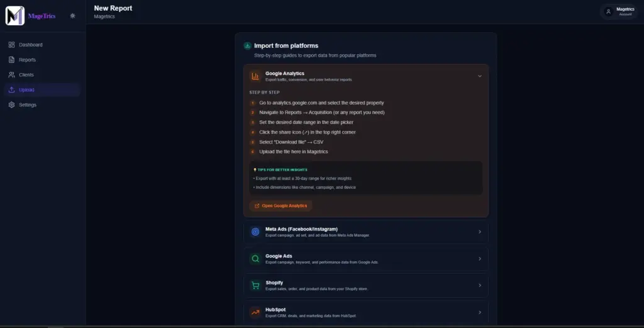Open the Clients page
Screen dimensions: 644x328
[26, 75]
